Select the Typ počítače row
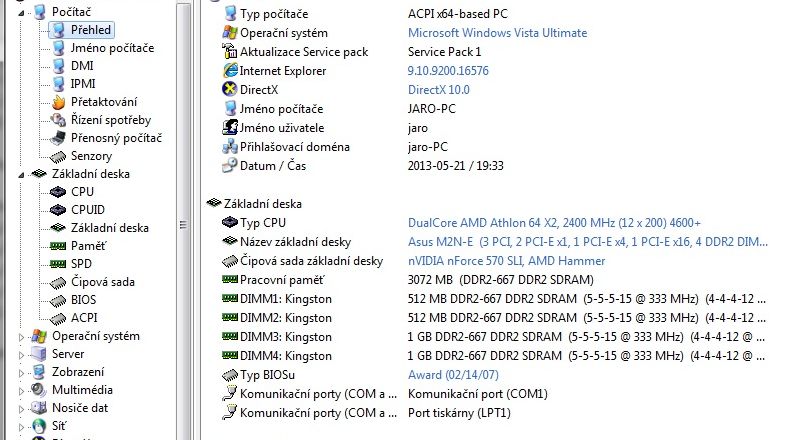 (365, 14)
